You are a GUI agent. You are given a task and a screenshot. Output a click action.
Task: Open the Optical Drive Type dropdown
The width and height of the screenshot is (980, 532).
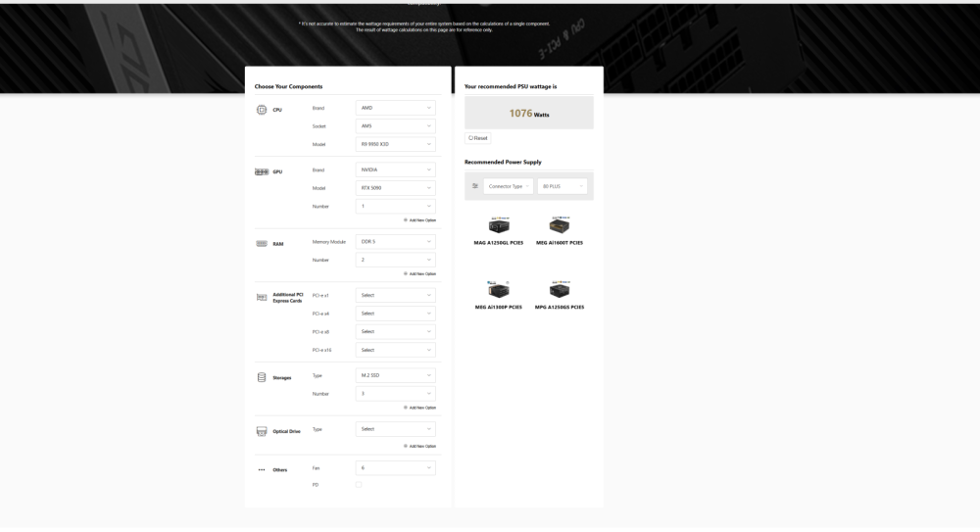click(x=395, y=429)
